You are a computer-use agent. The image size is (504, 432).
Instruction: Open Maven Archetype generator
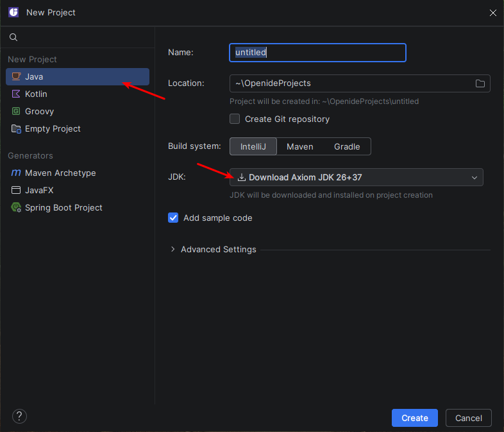(78, 173)
